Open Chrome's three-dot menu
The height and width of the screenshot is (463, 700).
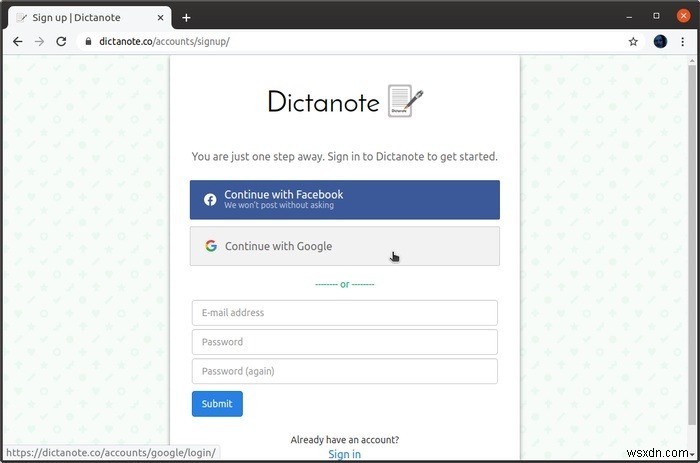[x=683, y=42]
